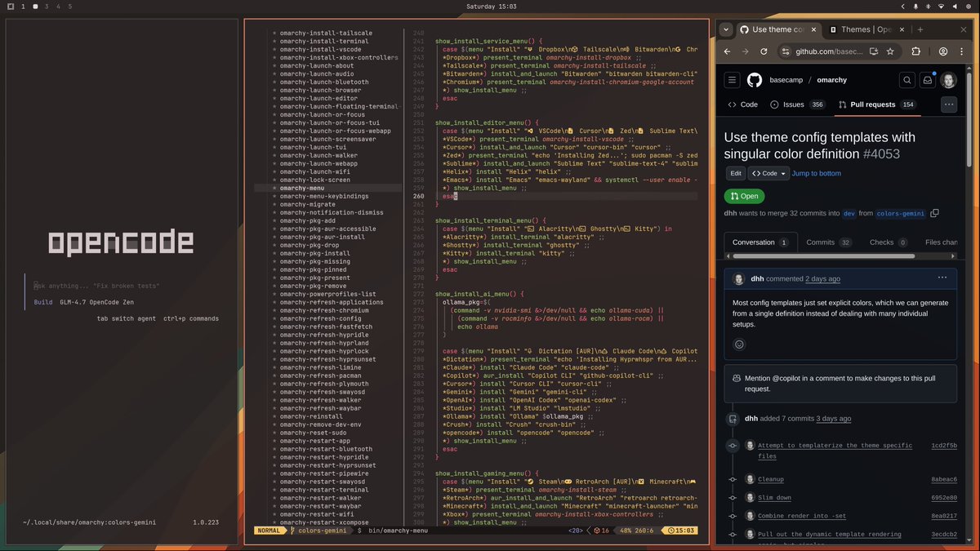Select omarchy-refresh-waybar in the file list

tap(320, 408)
